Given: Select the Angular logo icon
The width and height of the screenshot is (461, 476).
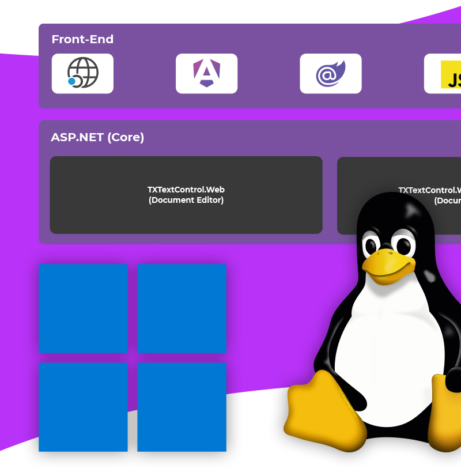Looking at the screenshot, I should (206, 73).
